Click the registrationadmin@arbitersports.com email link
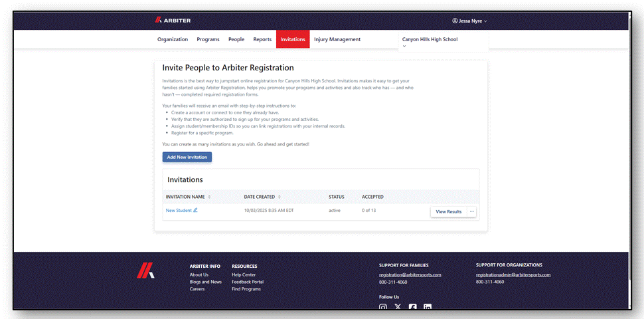The height and width of the screenshot is (319, 644). click(x=513, y=274)
